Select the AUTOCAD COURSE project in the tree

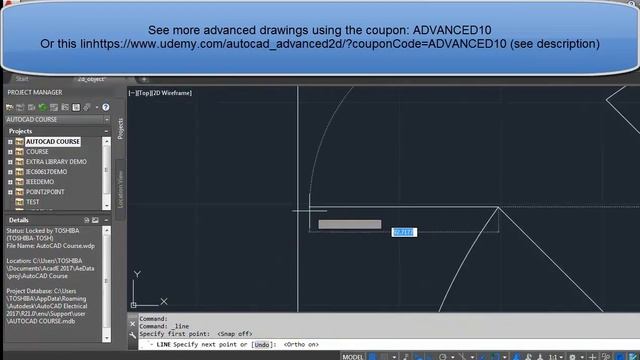[x=53, y=142]
